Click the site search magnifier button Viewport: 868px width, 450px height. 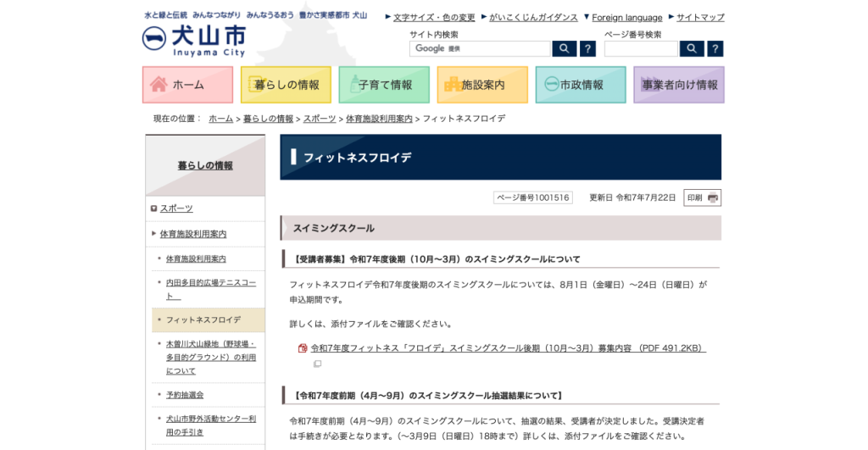pos(564,48)
